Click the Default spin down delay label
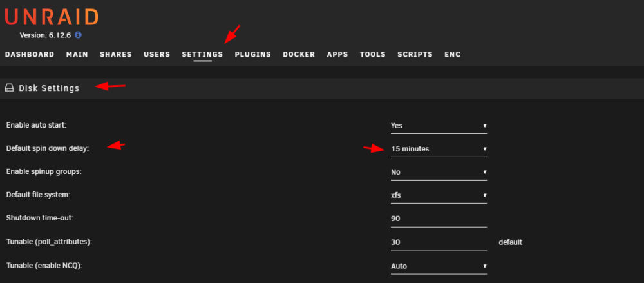Viewport: 644px width, 283px height. [x=48, y=148]
